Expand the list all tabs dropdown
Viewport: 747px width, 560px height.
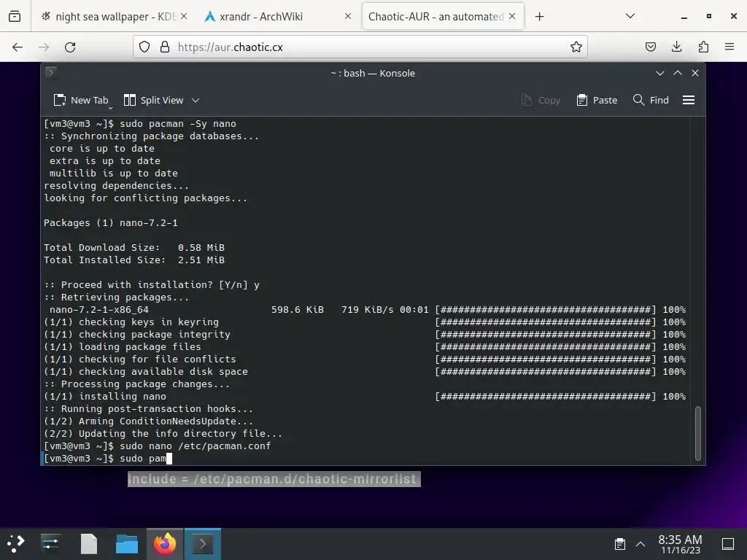tap(630, 17)
